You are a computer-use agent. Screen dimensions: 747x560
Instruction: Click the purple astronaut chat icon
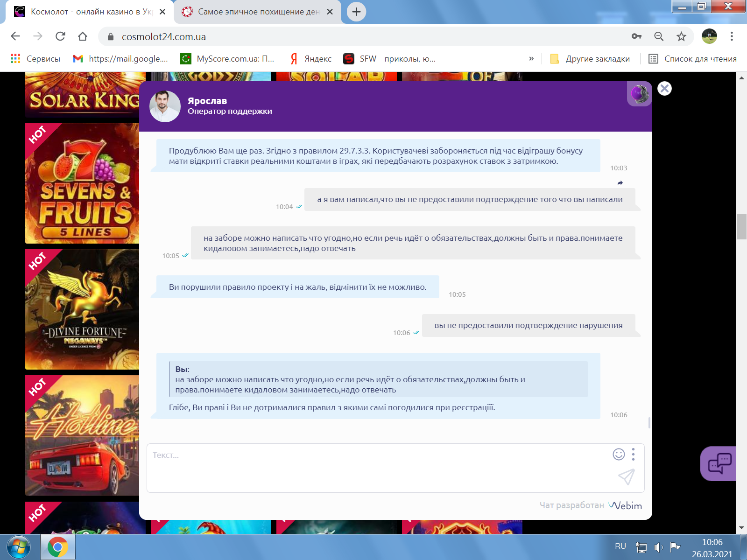click(x=640, y=94)
